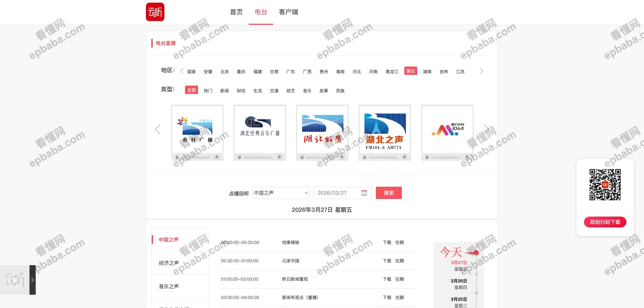Filter stations by 生活 type
Viewport: 644px width, 308px height.
258,91
